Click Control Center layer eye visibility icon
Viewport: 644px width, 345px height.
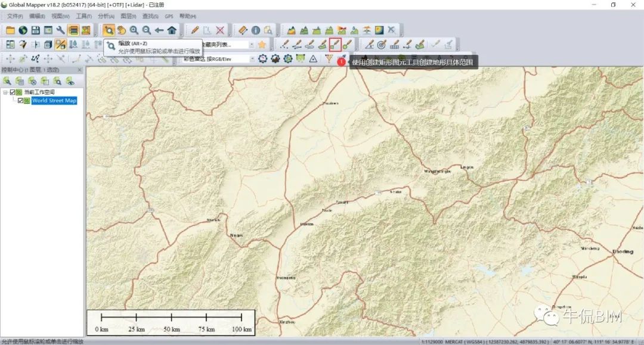pos(70,81)
